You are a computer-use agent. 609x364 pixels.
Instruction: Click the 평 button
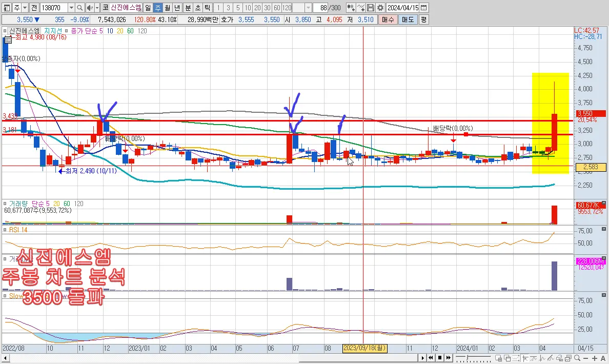point(424,19)
